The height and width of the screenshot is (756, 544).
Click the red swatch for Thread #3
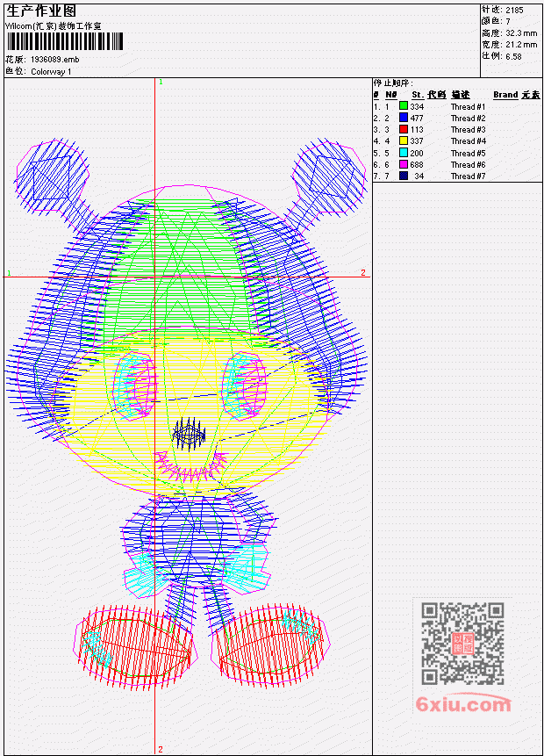pyautogui.click(x=404, y=129)
